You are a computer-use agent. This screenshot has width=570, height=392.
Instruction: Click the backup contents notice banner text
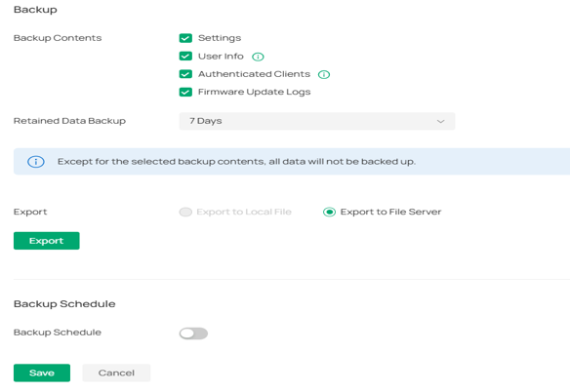236,162
